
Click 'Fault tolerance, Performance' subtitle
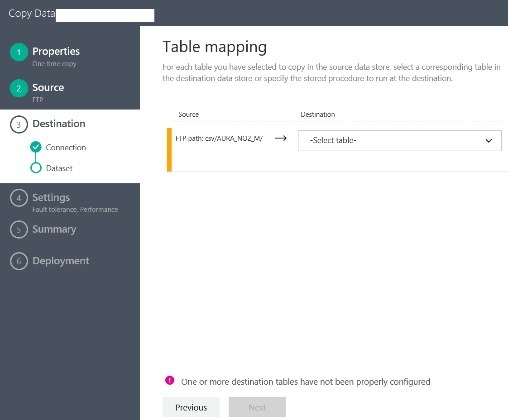coord(75,210)
